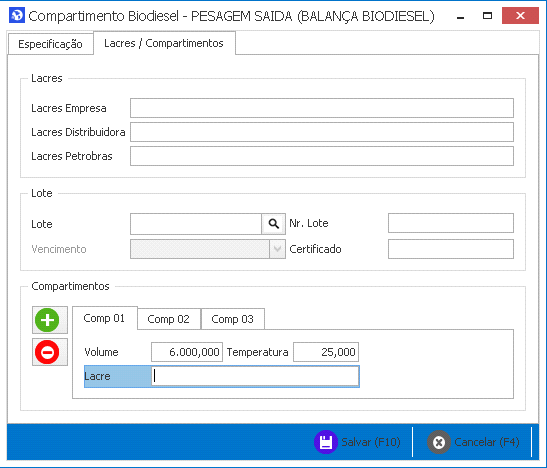Click the Lote search magnifier icon
Viewport: 547px width, 468px height.
[274, 224]
